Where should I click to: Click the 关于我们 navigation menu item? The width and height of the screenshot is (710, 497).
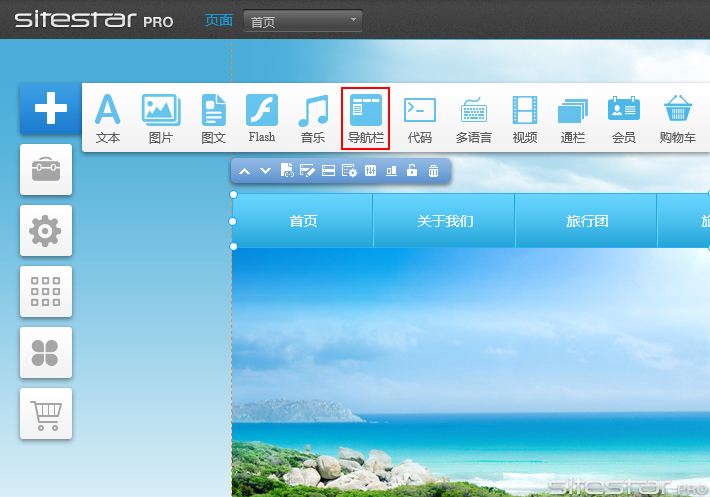[x=444, y=221]
